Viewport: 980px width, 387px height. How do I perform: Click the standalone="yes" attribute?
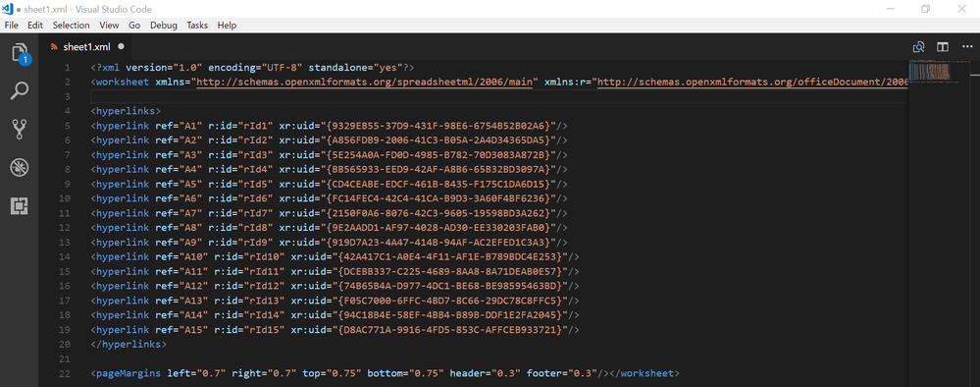pos(355,68)
